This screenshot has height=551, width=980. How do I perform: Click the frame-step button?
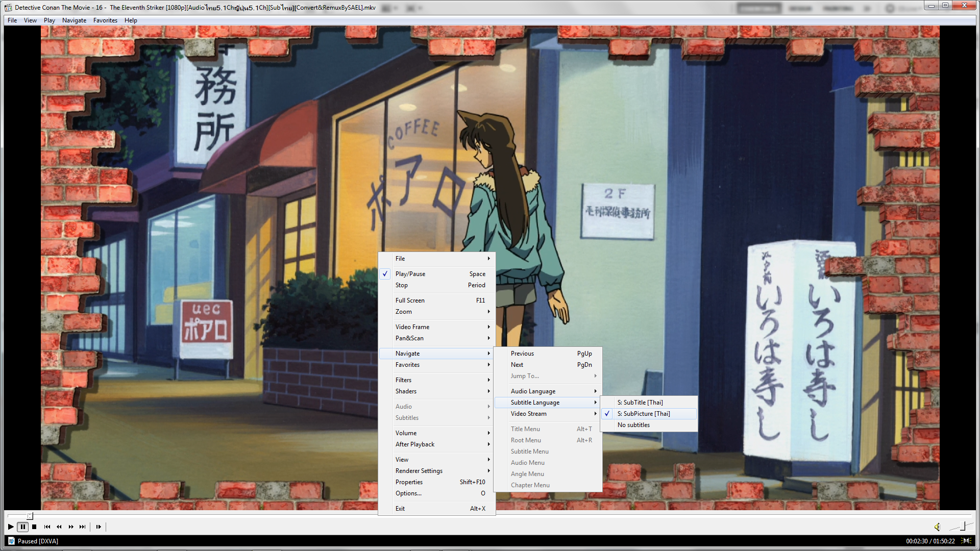pos(99,527)
